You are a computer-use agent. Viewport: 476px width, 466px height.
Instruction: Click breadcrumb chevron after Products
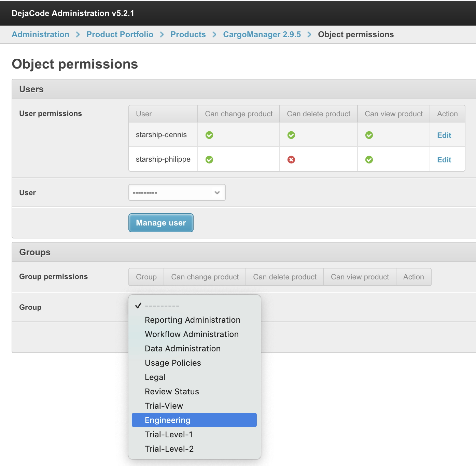[214, 35]
